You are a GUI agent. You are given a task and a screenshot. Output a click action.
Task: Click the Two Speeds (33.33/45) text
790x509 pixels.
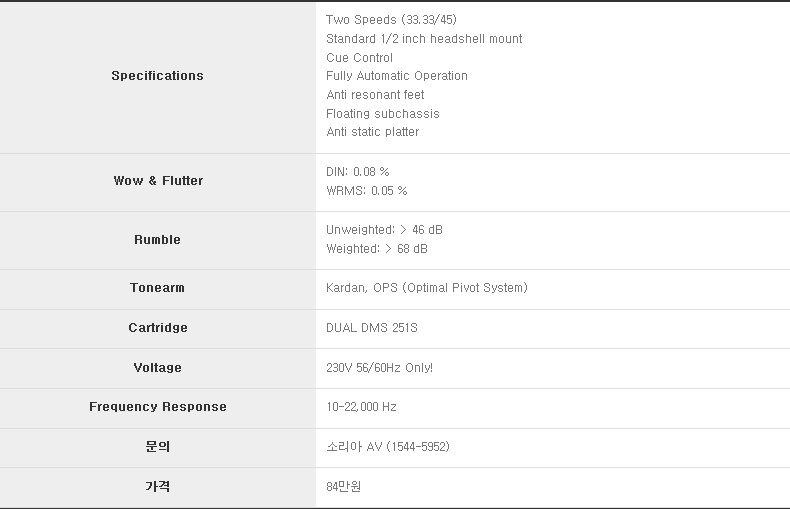[391, 20]
